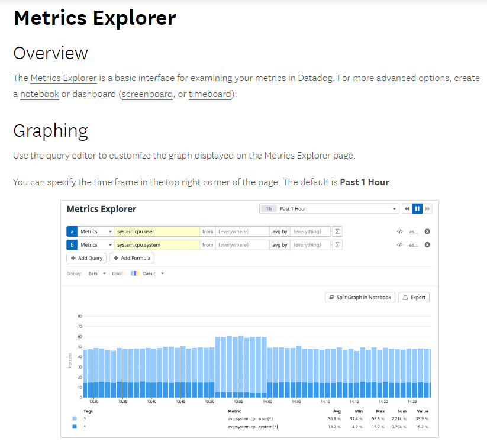This screenshot has height=448, width=487.
Task: Click the Value column header in legend
Action: [423, 411]
